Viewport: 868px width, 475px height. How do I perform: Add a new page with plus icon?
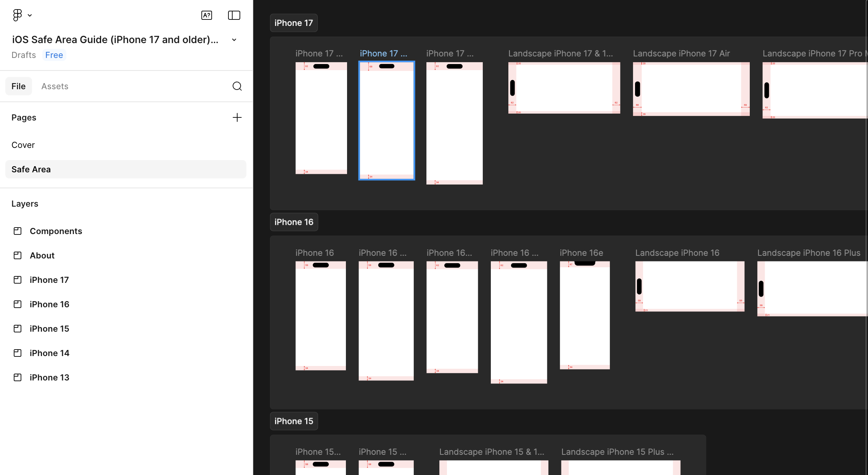tap(237, 117)
